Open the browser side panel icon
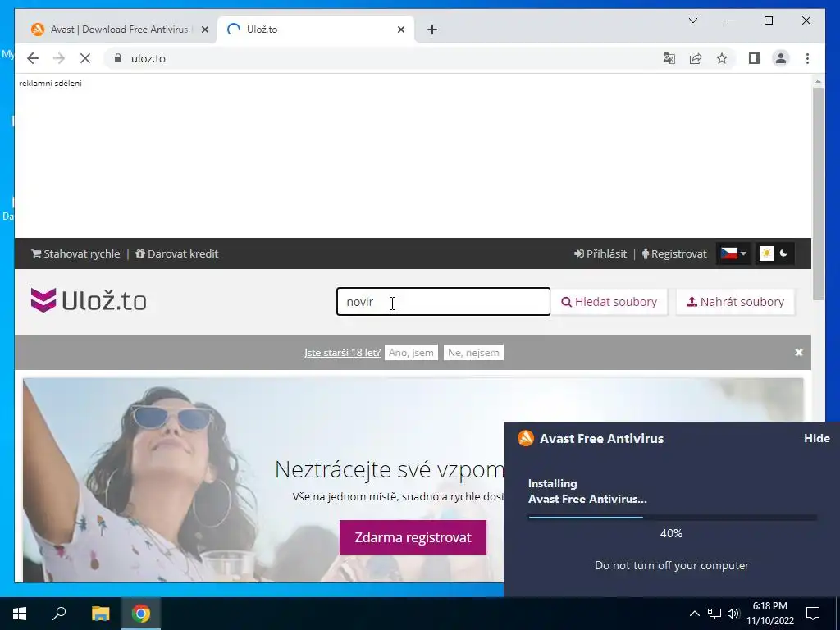Image resolution: width=840 pixels, height=630 pixels. (x=755, y=58)
